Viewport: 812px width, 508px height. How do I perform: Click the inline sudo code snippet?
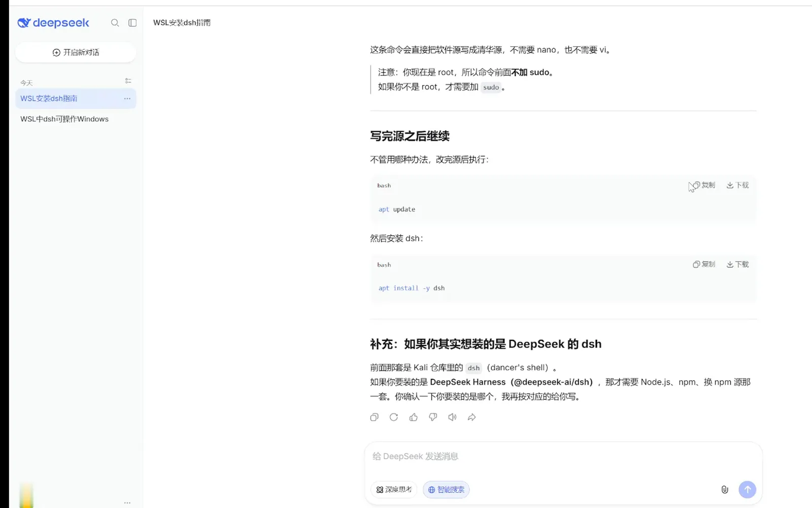(491, 87)
